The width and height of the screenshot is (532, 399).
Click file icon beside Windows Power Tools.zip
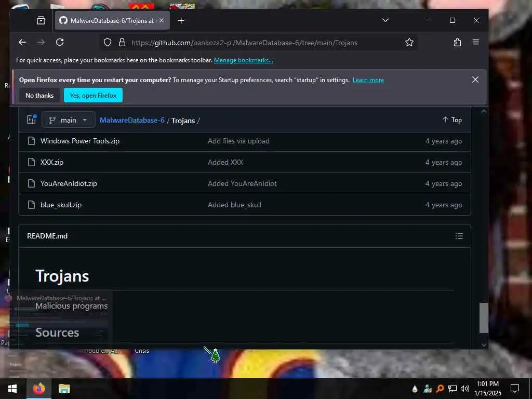(x=31, y=141)
